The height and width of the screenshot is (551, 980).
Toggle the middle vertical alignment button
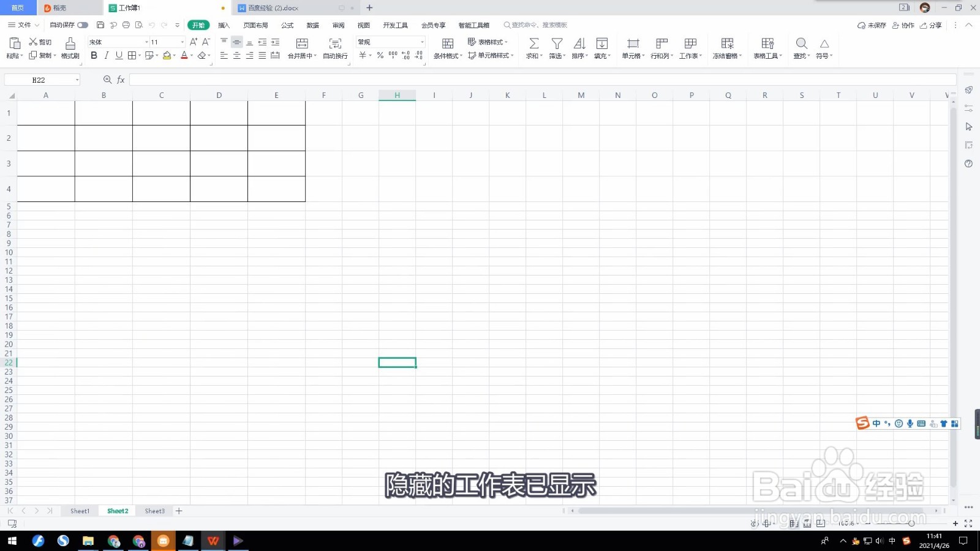coord(236,42)
